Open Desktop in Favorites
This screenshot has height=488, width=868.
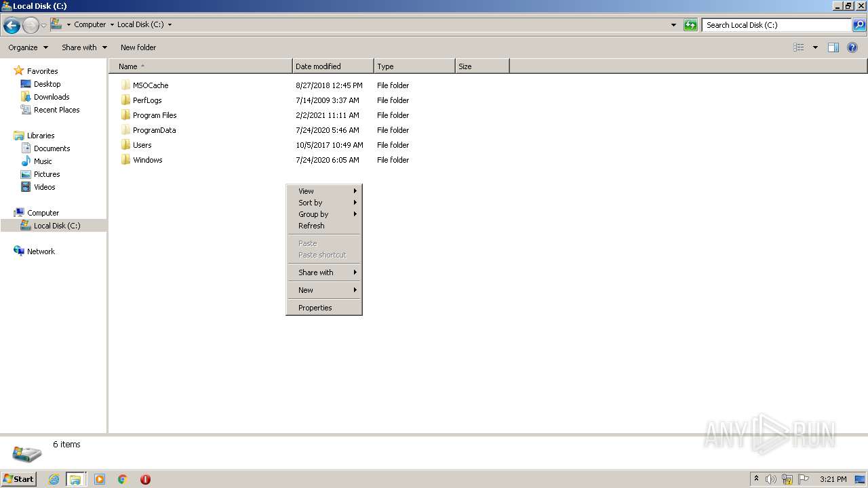click(x=47, y=84)
